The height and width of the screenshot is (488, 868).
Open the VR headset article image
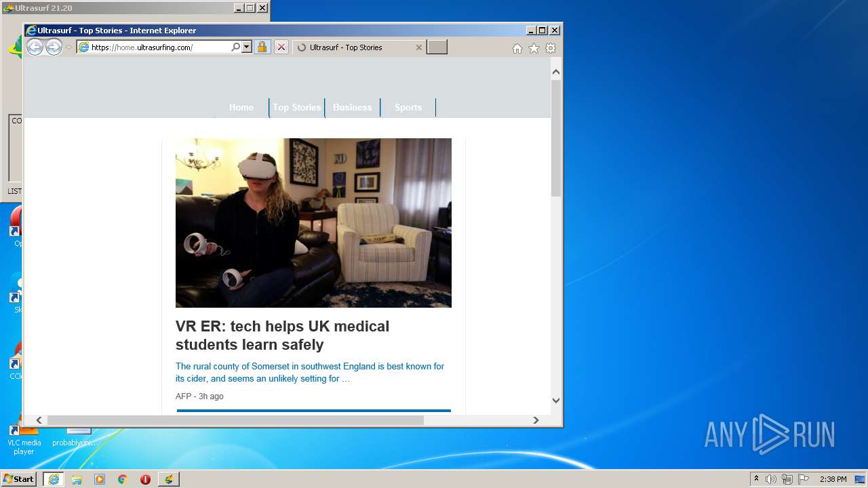(313, 223)
